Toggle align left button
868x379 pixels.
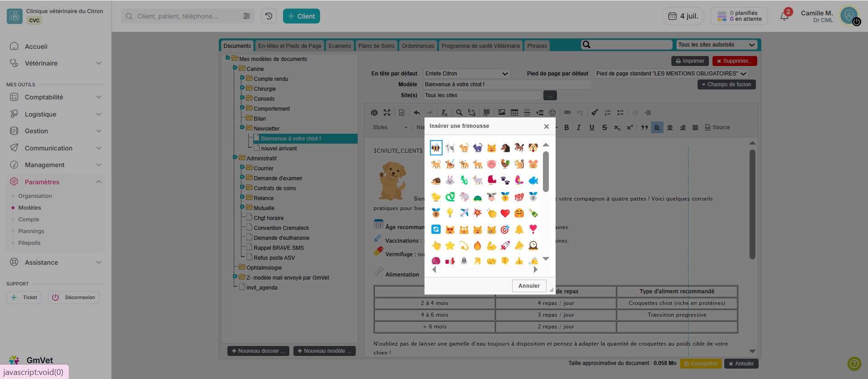point(657,127)
